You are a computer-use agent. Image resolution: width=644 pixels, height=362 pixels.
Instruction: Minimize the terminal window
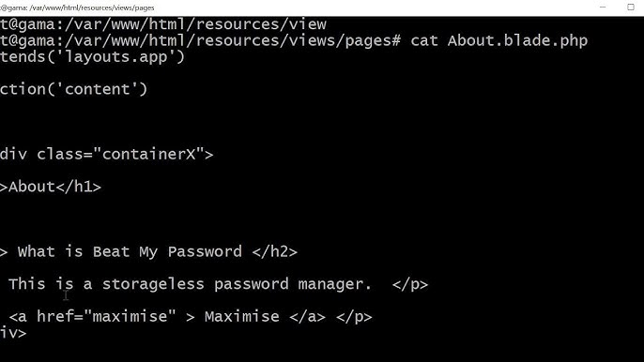click(603, 7)
